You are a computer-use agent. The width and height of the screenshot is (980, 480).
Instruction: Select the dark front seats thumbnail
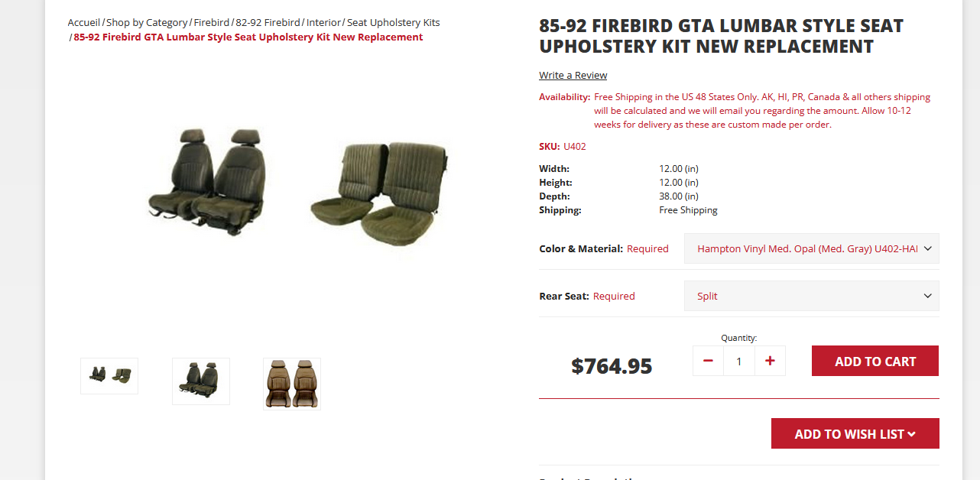(200, 381)
